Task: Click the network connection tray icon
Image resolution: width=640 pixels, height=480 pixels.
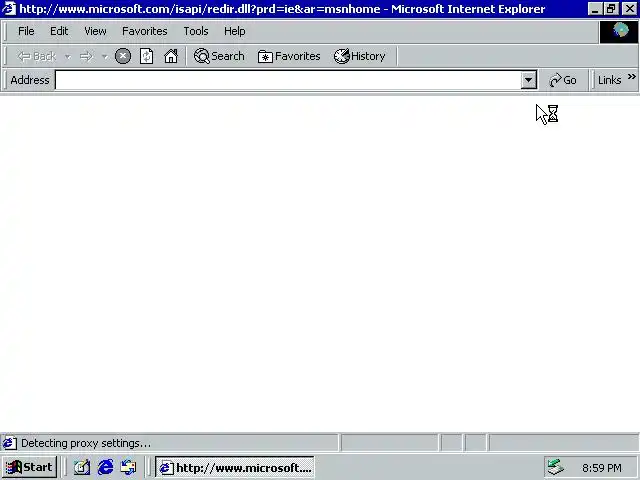Action: click(x=555, y=467)
